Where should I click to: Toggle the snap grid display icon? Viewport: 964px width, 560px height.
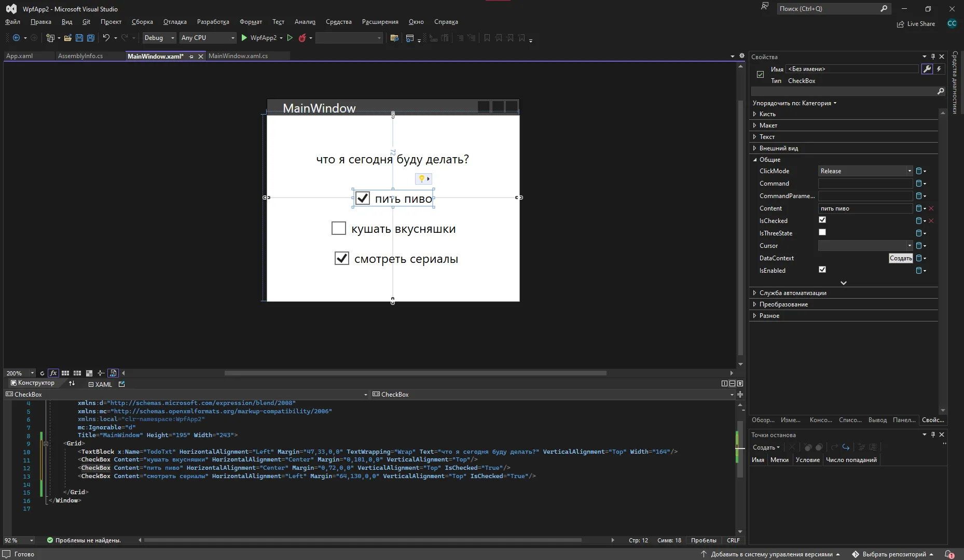pyautogui.click(x=65, y=373)
